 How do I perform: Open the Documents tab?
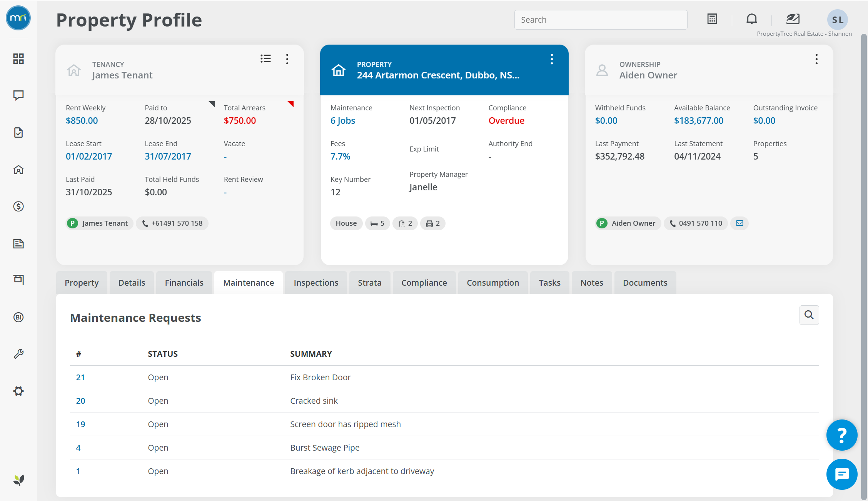coord(645,283)
